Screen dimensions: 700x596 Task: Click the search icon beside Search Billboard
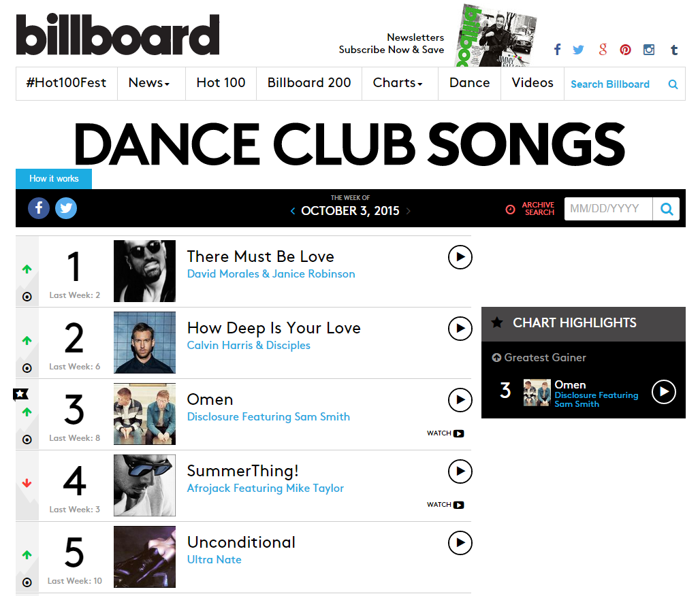point(673,84)
